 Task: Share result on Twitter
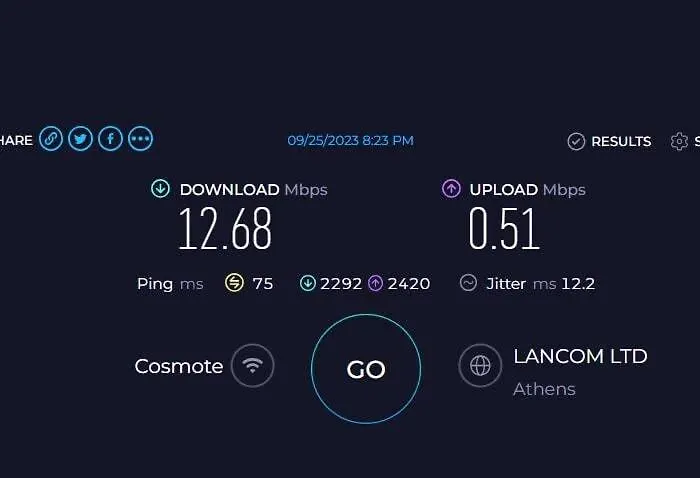click(80, 139)
